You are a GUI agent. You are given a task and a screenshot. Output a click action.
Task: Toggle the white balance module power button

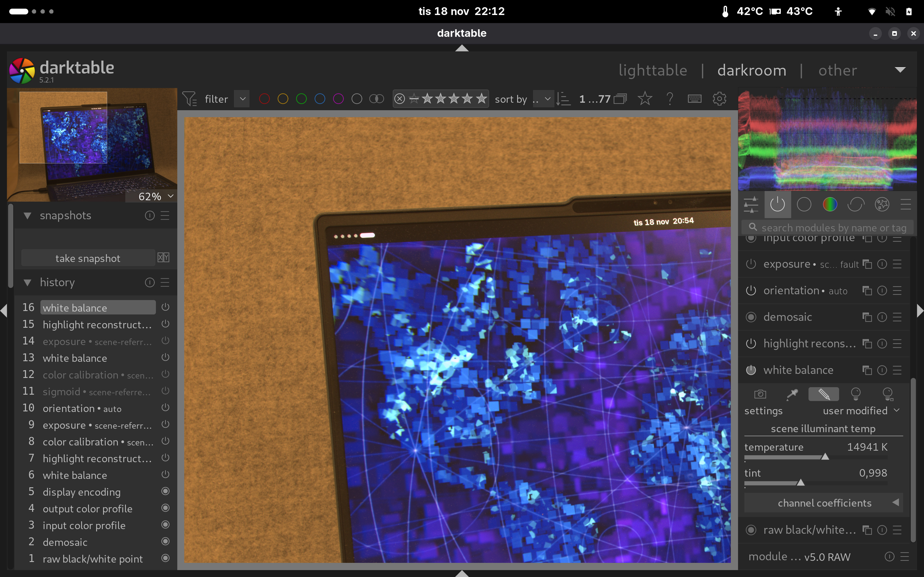tap(751, 370)
